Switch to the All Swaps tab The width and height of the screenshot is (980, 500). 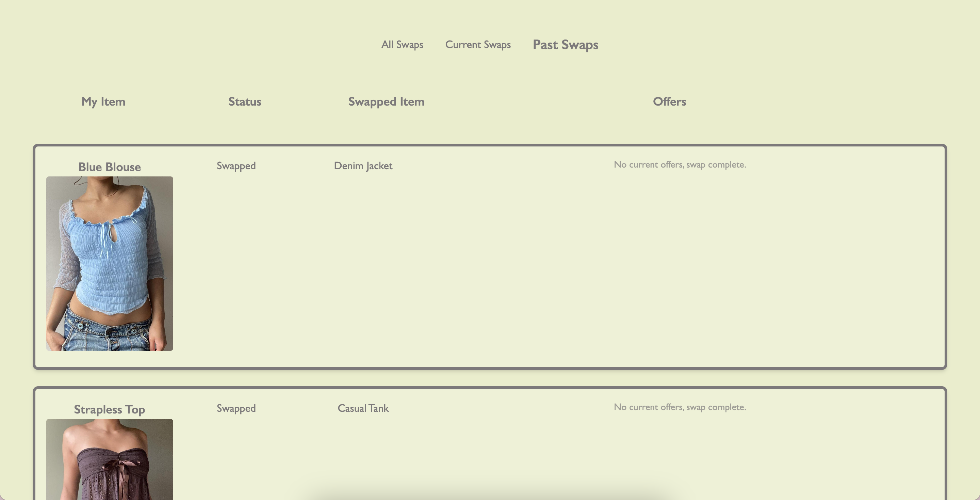(402, 45)
